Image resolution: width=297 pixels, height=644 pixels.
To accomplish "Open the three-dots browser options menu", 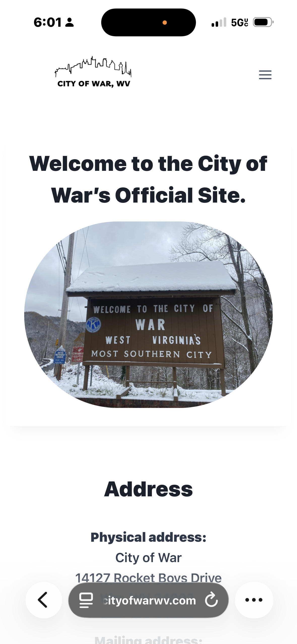I will [x=254, y=600].
